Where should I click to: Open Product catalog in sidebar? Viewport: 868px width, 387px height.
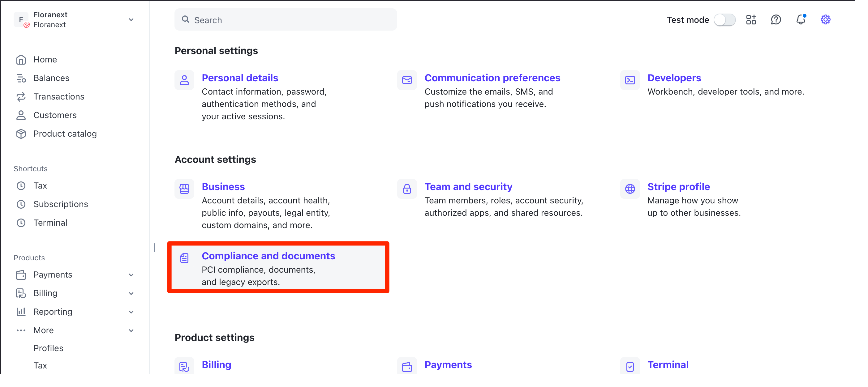[65, 134]
